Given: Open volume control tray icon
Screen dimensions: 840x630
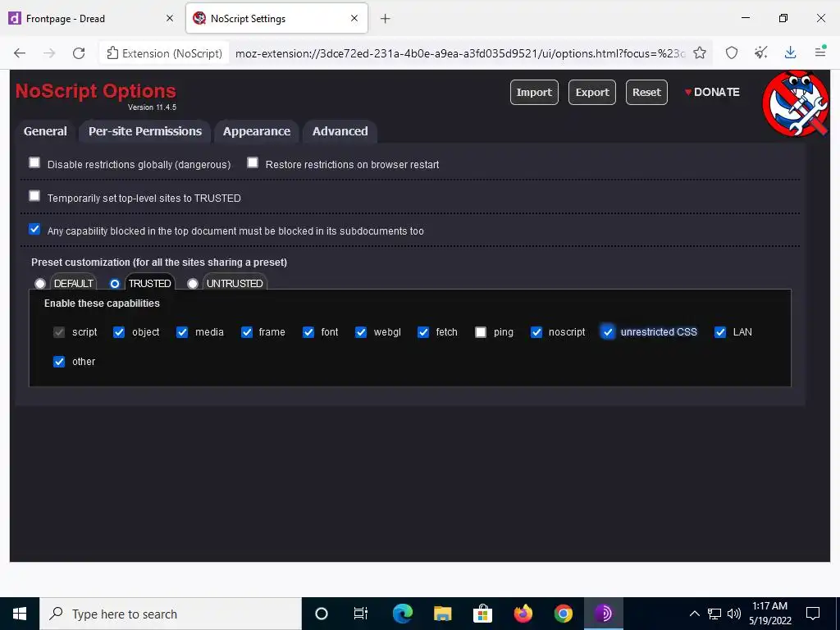Looking at the screenshot, I should [734, 614].
